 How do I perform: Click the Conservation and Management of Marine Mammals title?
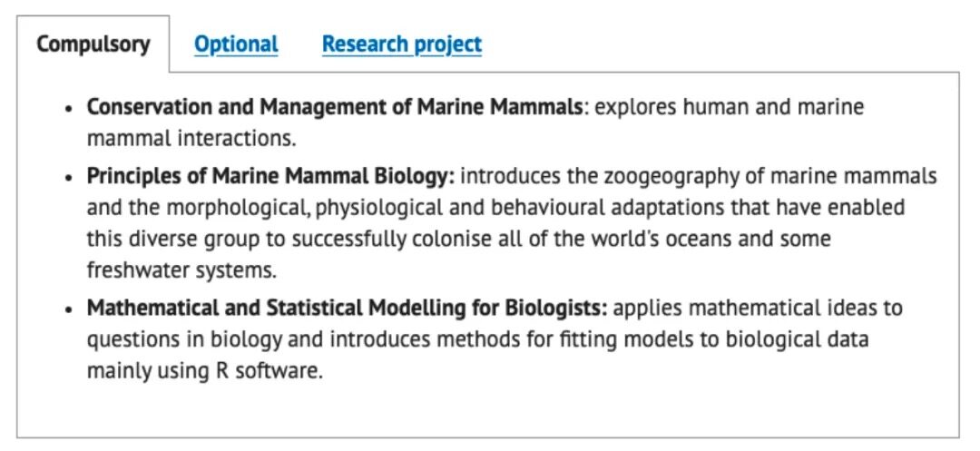334,107
